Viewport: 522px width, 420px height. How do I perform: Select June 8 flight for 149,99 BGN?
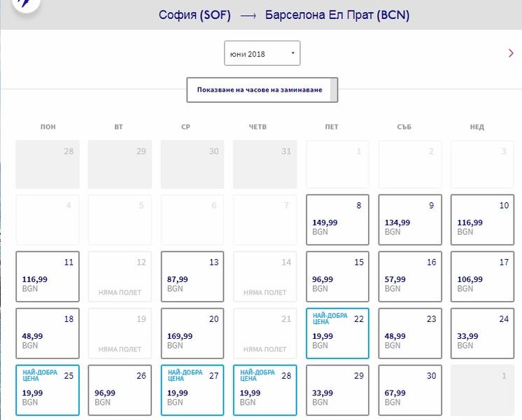(337, 220)
